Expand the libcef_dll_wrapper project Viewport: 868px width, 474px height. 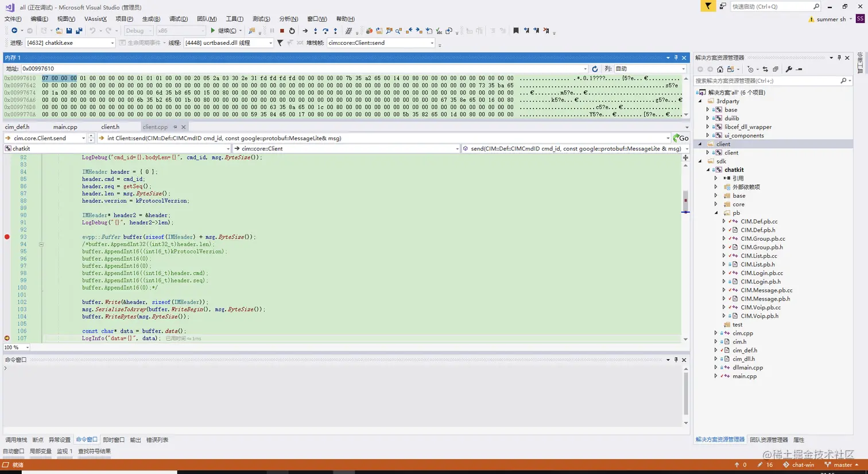coord(708,127)
